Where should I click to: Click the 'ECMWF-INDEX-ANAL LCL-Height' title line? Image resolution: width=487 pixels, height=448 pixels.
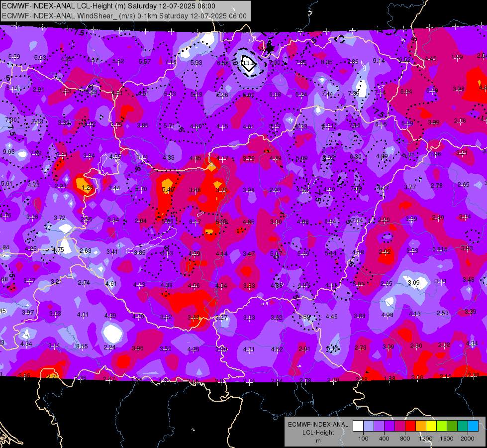(109, 6)
